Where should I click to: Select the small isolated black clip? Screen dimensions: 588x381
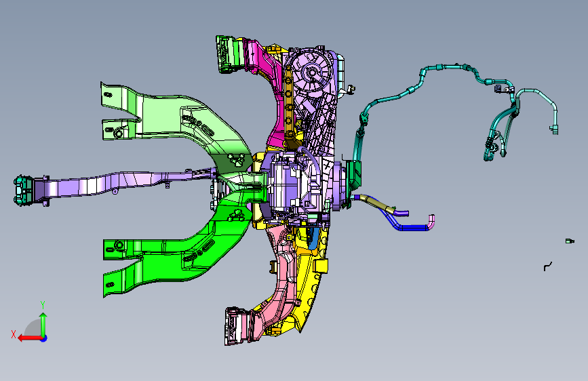548,266
